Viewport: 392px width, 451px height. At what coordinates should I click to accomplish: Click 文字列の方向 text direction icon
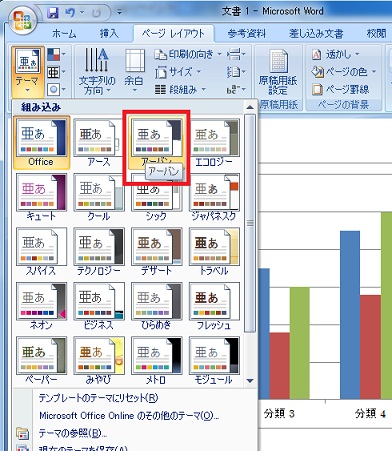point(97,71)
